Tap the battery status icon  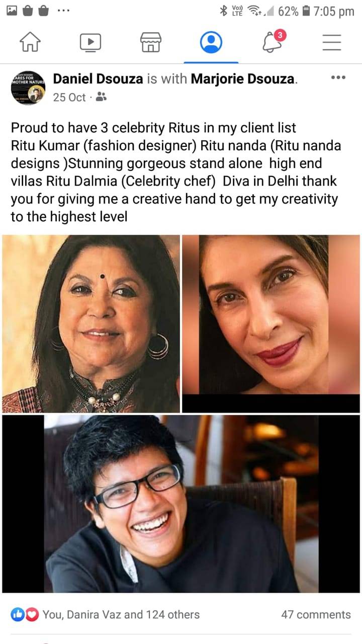(x=306, y=11)
